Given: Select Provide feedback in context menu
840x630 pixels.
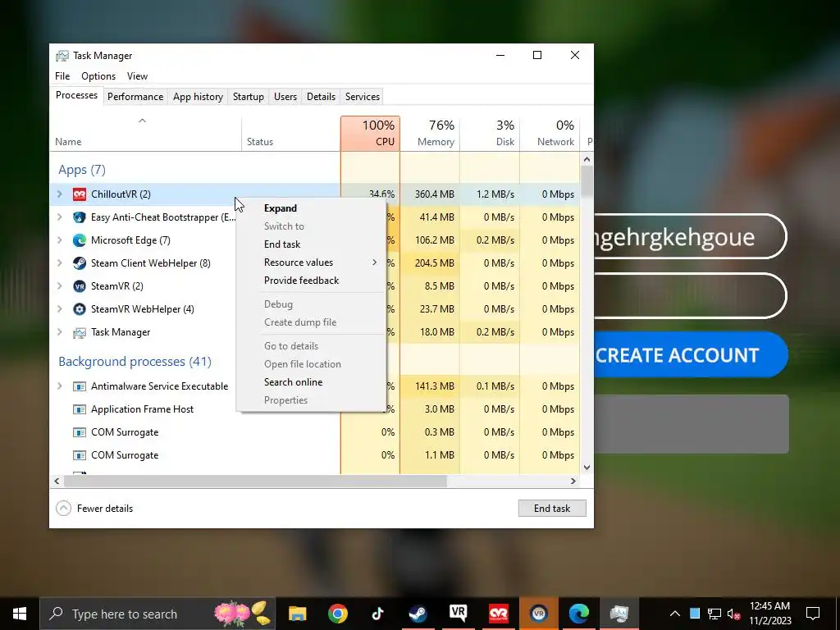Looking at the screenshot, I should [311, 281].
